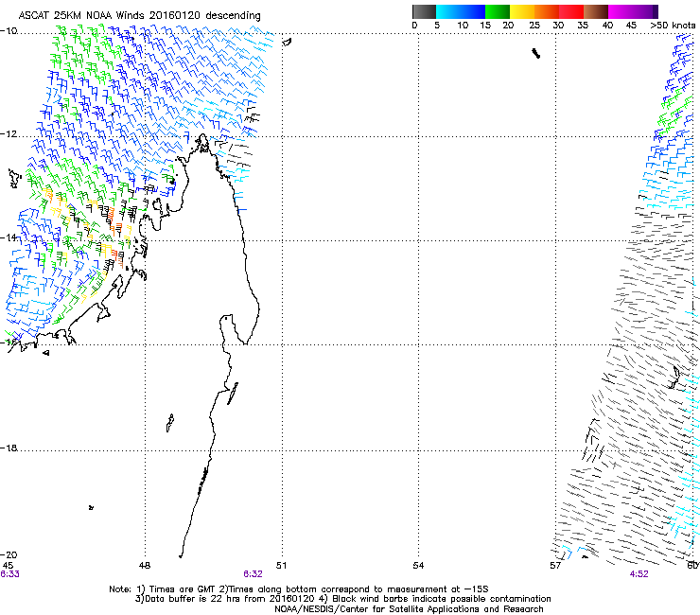Screen dimensions: 700x615
Task: Click the '-12' latitude label
Action: tap(9, 134)
